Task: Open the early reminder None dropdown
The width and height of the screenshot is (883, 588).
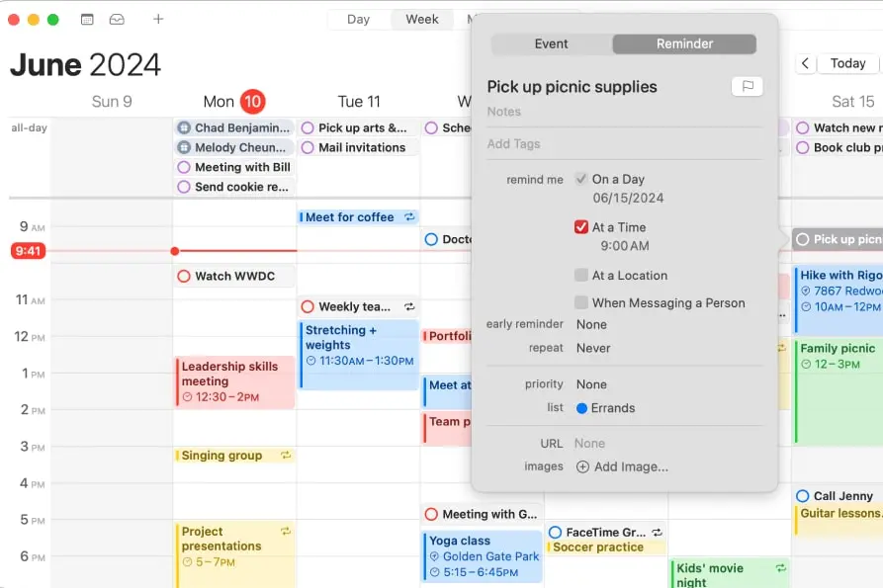Action: (x=591, y=324)
